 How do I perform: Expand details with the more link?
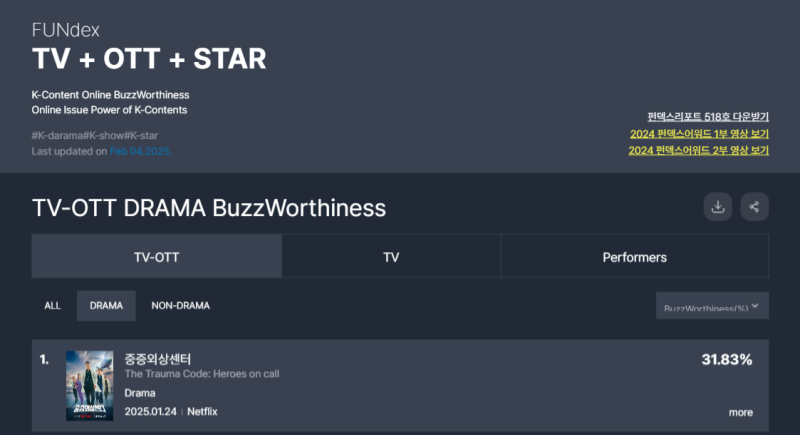740,412
